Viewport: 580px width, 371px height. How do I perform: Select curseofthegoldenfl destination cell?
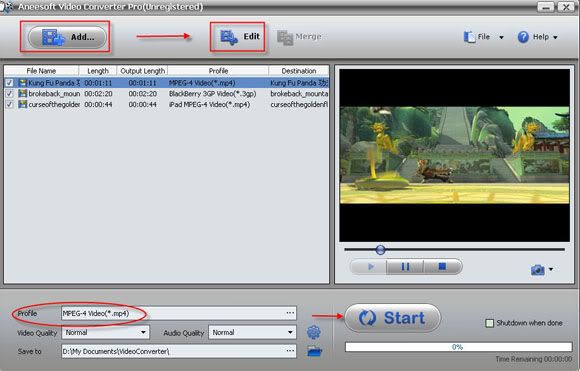(x=299, y=104)
